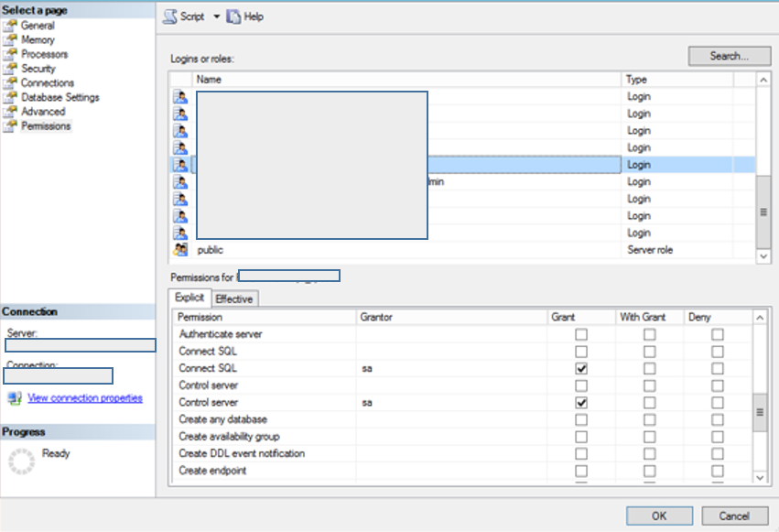This screenshot has width=779, height=532.
Task: Click the OK button
Action: click(x=658, y=516)
